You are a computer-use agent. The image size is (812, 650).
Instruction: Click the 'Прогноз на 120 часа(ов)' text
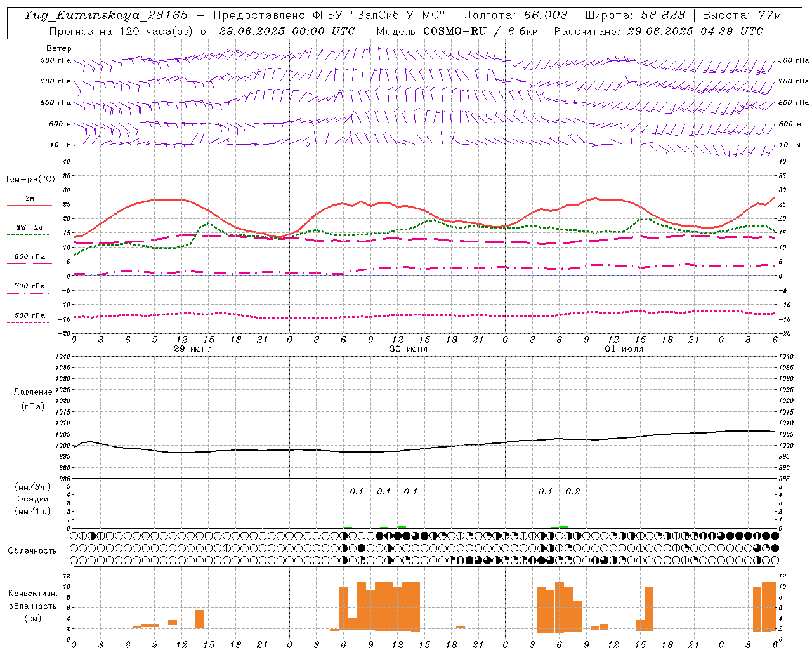pyautogui.click(x=122, y=31)
